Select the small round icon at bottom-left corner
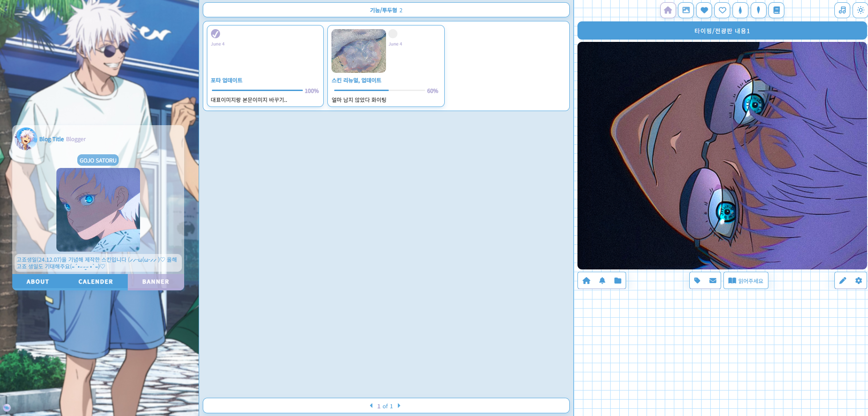This screenshot has height=416, width=868. 6,407
